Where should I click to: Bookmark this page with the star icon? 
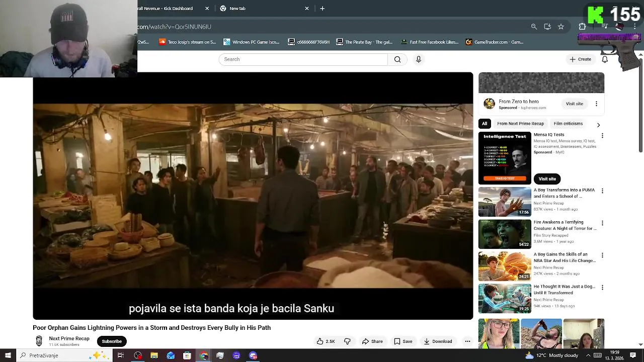pyautogui.click(x=561, y=27)
